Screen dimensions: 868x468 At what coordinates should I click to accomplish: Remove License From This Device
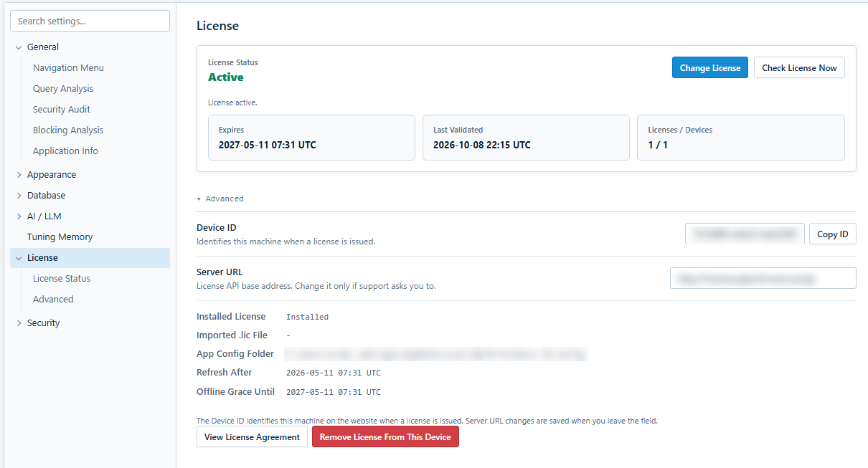pyautogui.click(x=385, y=437)
